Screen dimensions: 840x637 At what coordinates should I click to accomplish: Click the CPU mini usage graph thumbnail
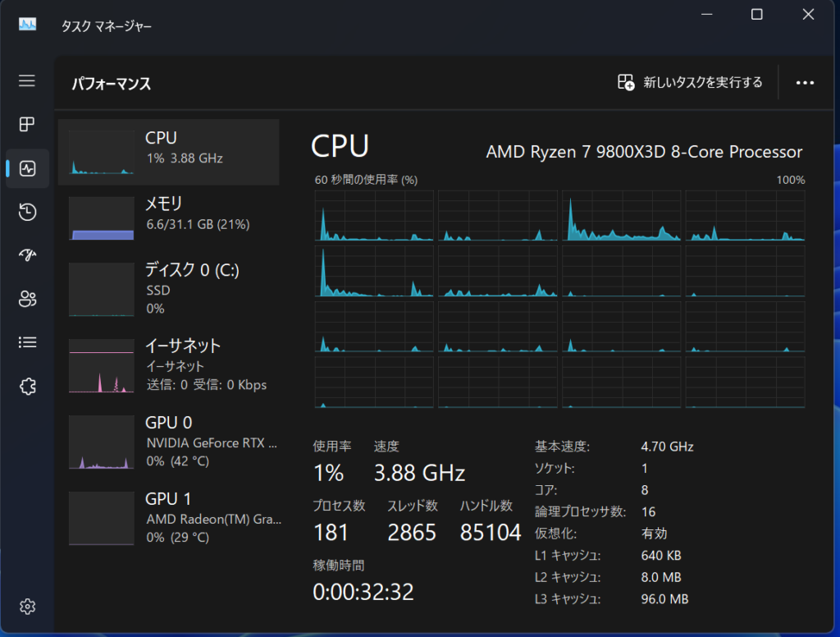click(101, 153)
